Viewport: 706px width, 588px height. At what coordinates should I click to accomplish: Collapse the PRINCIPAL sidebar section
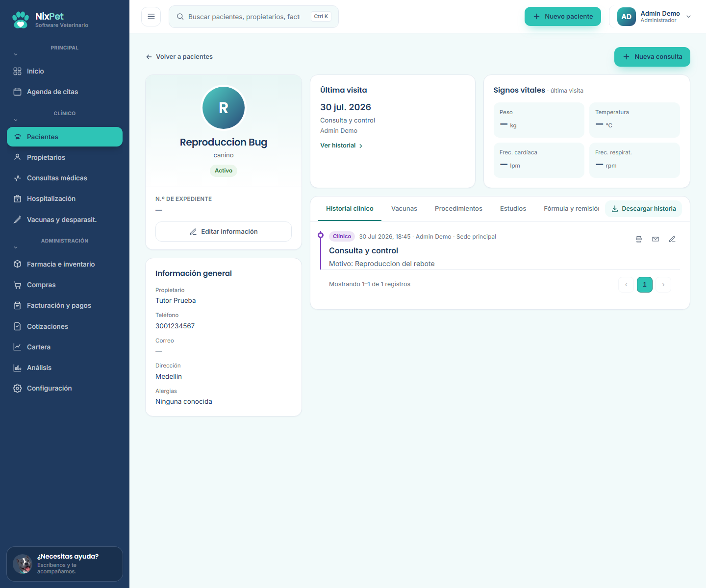pos(16,54)
